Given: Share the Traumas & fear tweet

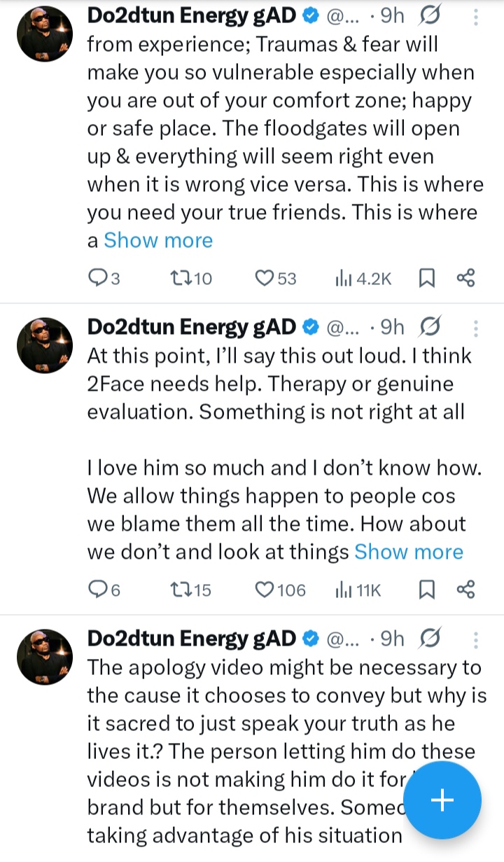Looking at the screenshot, I should point(466,279).
